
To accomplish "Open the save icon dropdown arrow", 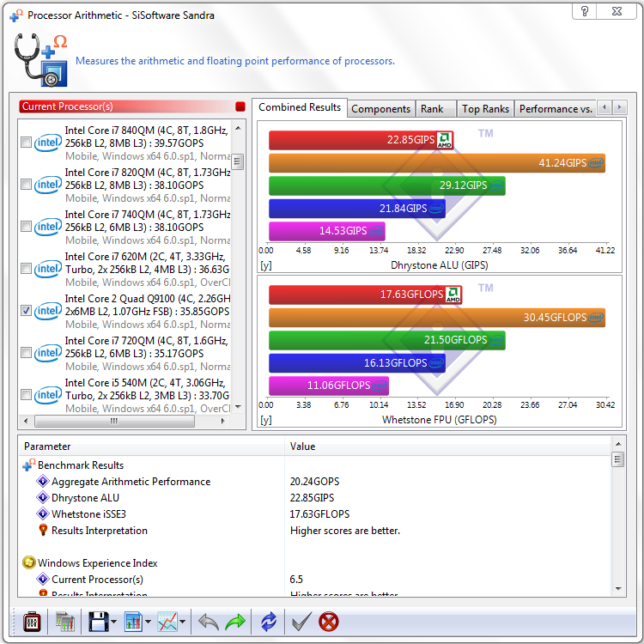I will (x=113, y=623).
